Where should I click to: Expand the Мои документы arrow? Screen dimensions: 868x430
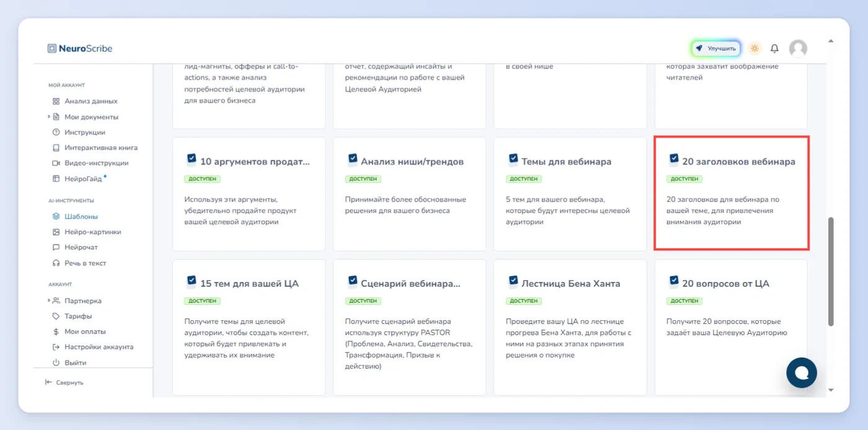click(x=49, y=116)
